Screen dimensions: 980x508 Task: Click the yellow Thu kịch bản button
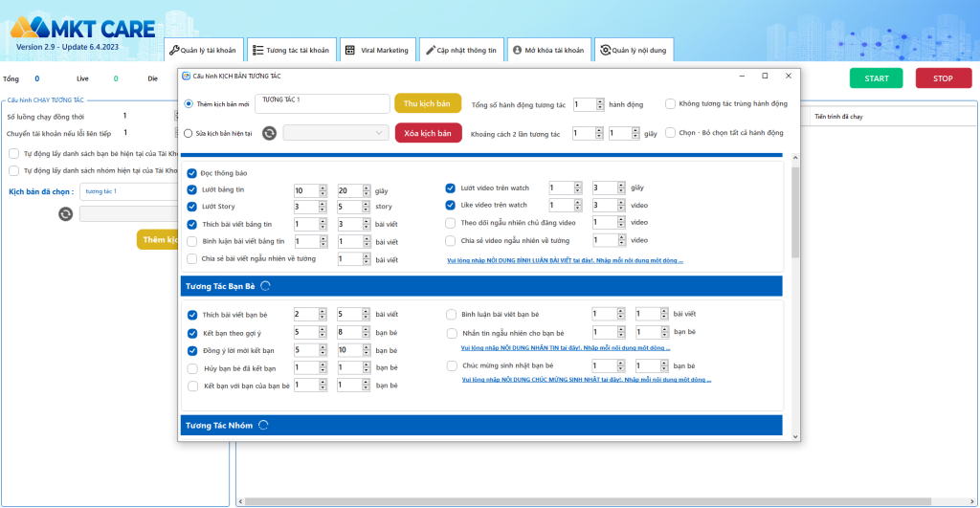(x=428, y=103)
